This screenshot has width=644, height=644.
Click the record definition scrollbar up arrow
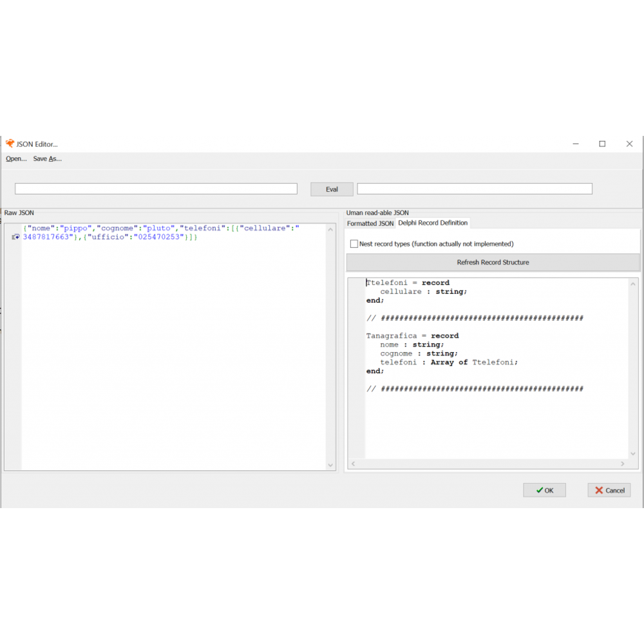(633, 284)
